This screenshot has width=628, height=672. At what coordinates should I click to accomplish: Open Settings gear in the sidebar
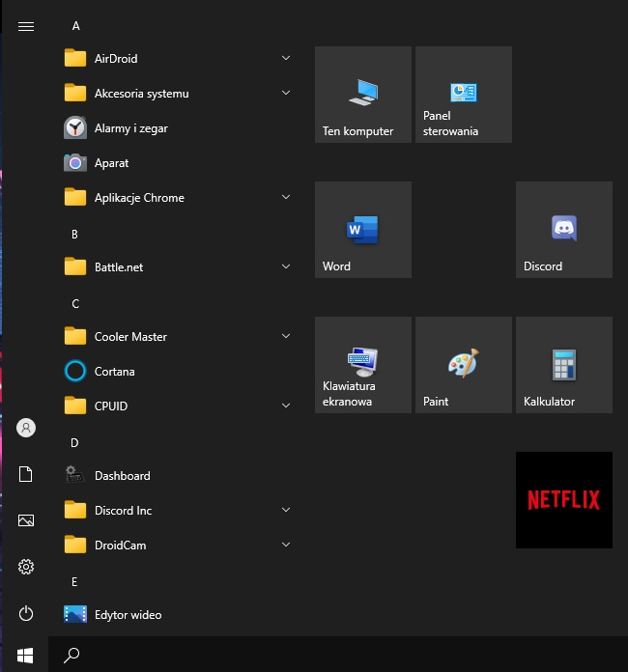click(x=26, y=567)
